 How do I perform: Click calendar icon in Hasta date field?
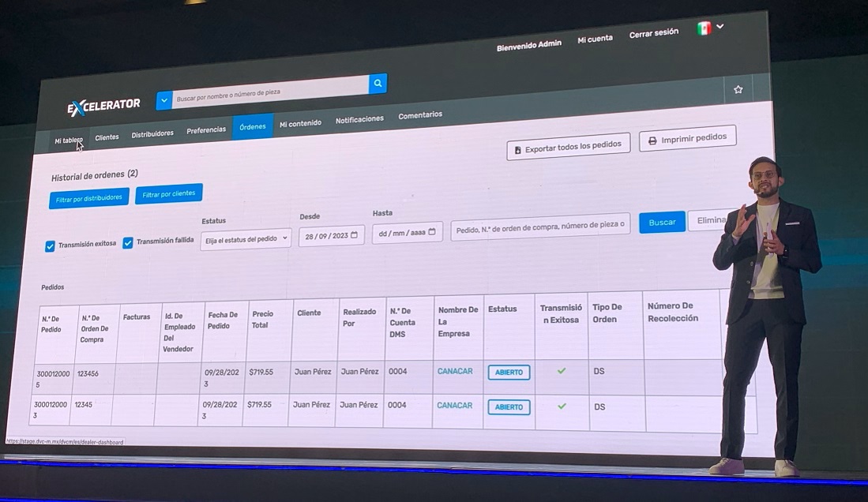(431, 233)
